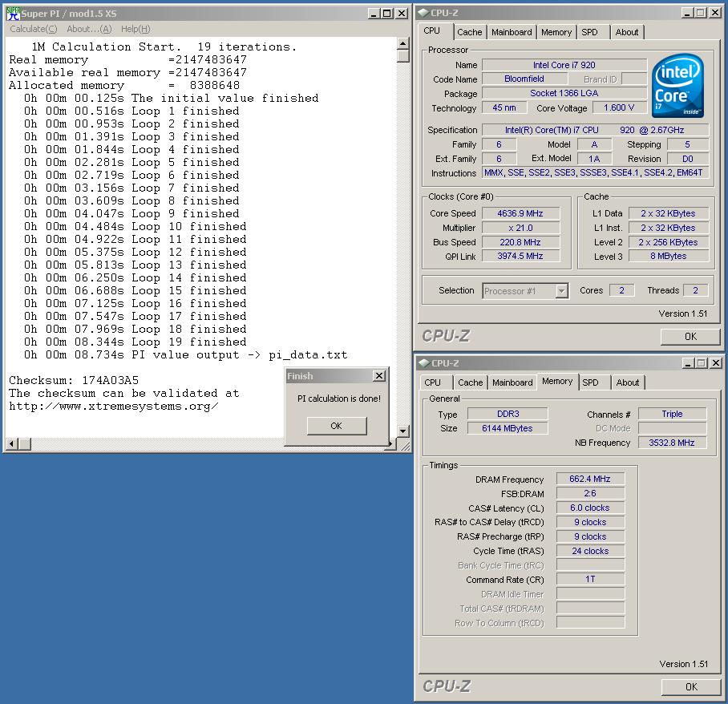
Task: Click the Checksum: 174A03A5 line
Action: [x=74, y=380]
